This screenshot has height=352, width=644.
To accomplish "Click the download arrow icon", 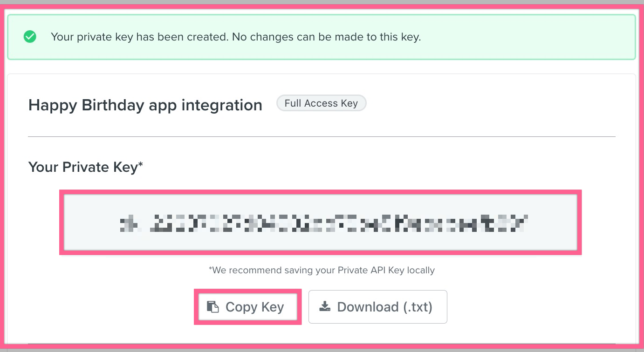I will tap(325, 306).
